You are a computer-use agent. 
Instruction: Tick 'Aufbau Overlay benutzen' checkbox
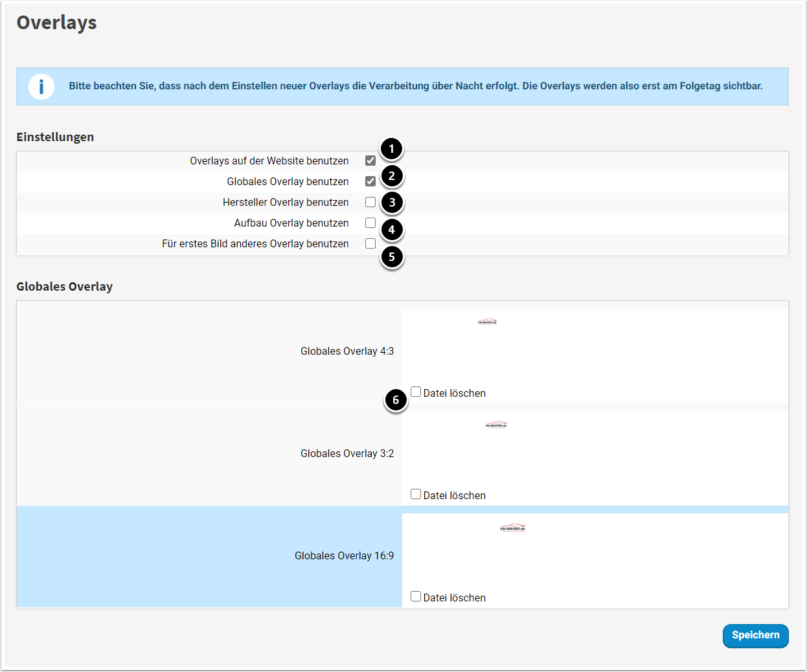[370, 223]
